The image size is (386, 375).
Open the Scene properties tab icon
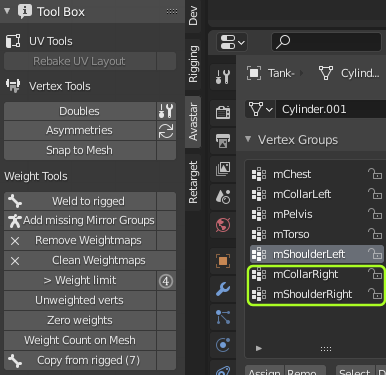223,197
